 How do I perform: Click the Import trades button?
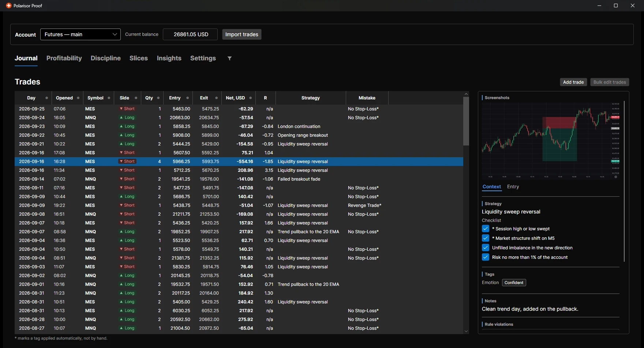pyautogui.click(x=242, y=34)
